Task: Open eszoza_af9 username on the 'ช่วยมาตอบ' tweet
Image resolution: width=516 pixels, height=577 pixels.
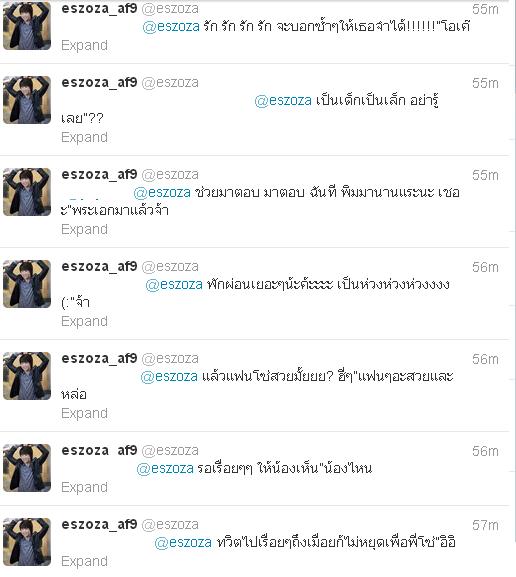Action: (99, 174)
